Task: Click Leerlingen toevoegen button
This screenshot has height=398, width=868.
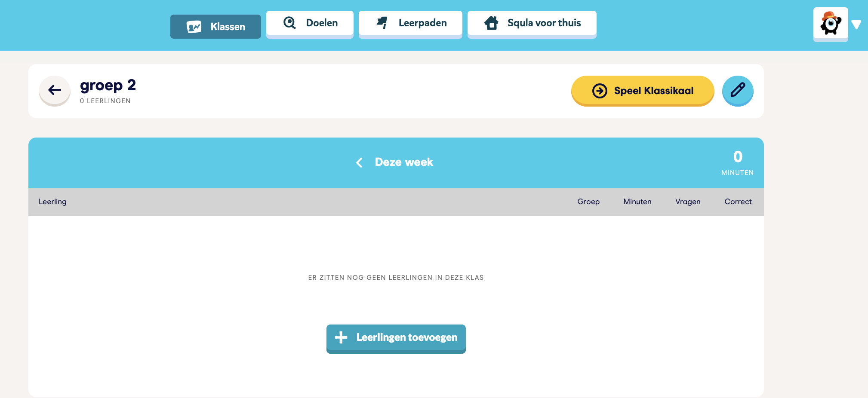Action: (396, 339)
